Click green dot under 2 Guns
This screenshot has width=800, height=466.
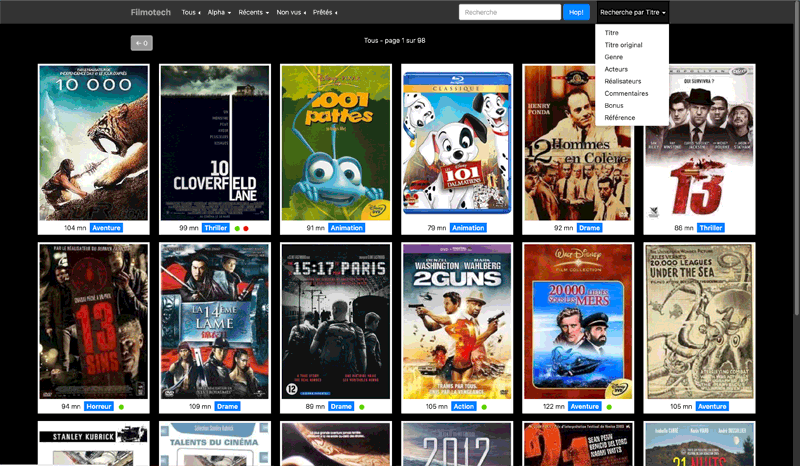[x=484, y=407]
